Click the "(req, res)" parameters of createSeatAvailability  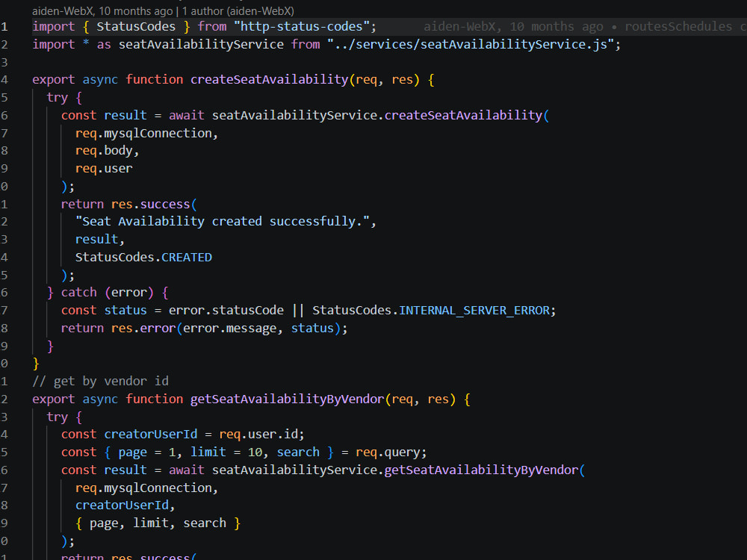point(385,80)
